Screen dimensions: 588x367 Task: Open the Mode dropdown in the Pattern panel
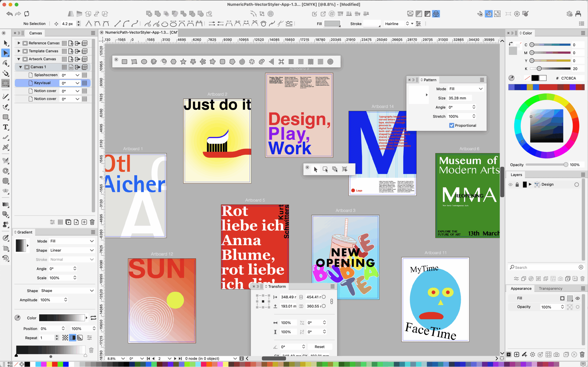tap(465, 89)
